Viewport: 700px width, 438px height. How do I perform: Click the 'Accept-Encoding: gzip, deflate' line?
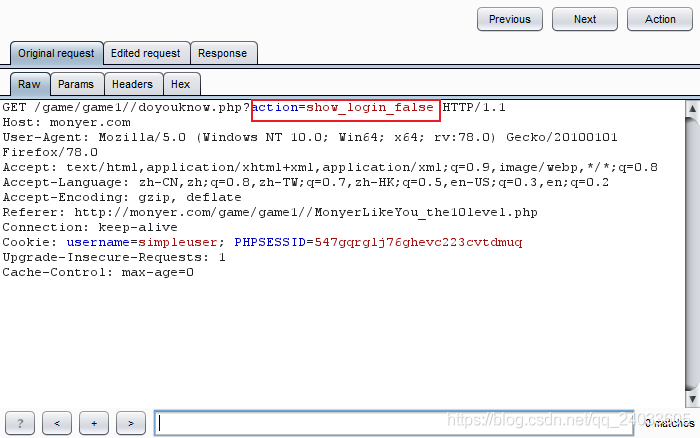tap(122, 197)
